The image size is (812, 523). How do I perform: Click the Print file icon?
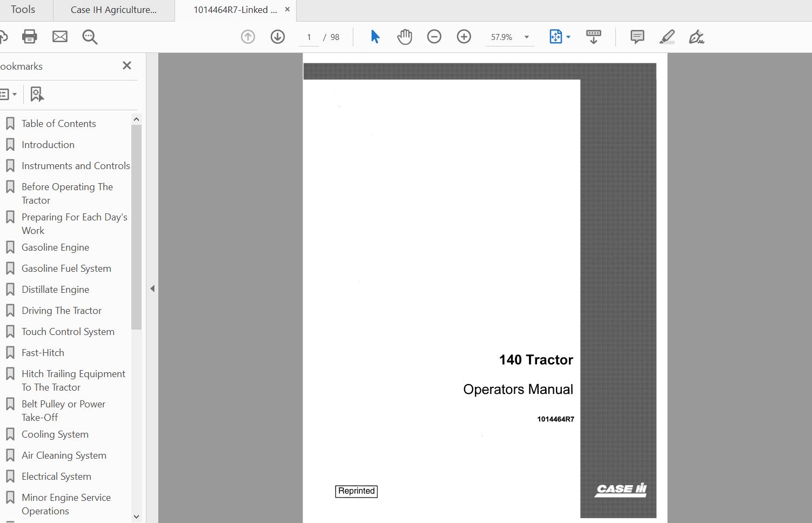coord(30,37)
